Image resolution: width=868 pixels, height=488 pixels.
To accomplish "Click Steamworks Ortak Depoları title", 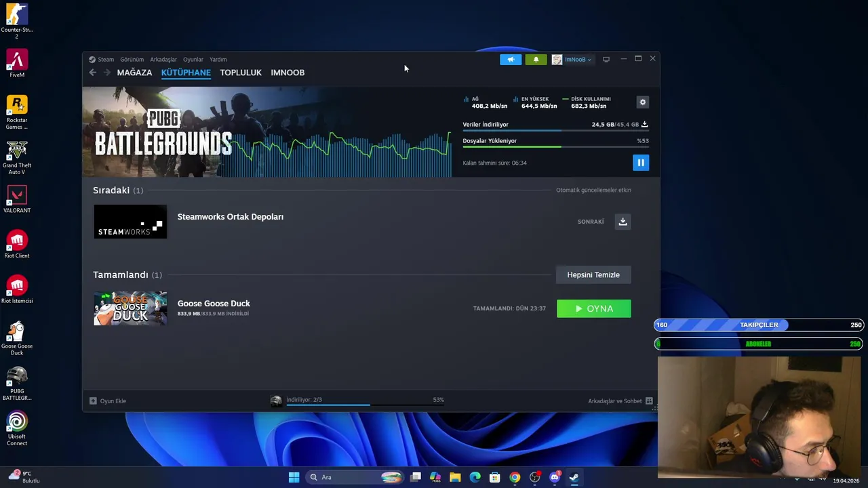I will coord(231,217).
